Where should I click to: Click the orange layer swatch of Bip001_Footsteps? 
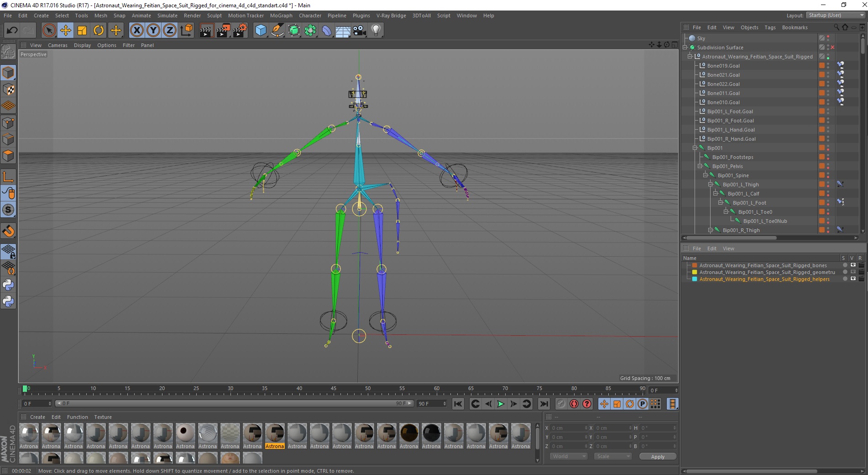(x=821, y=157)
